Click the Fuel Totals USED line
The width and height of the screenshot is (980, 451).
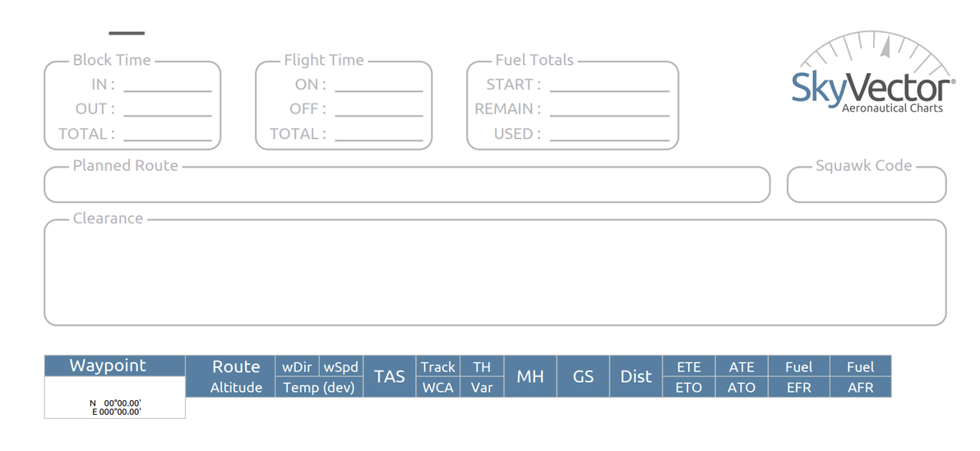pos(609,133)
